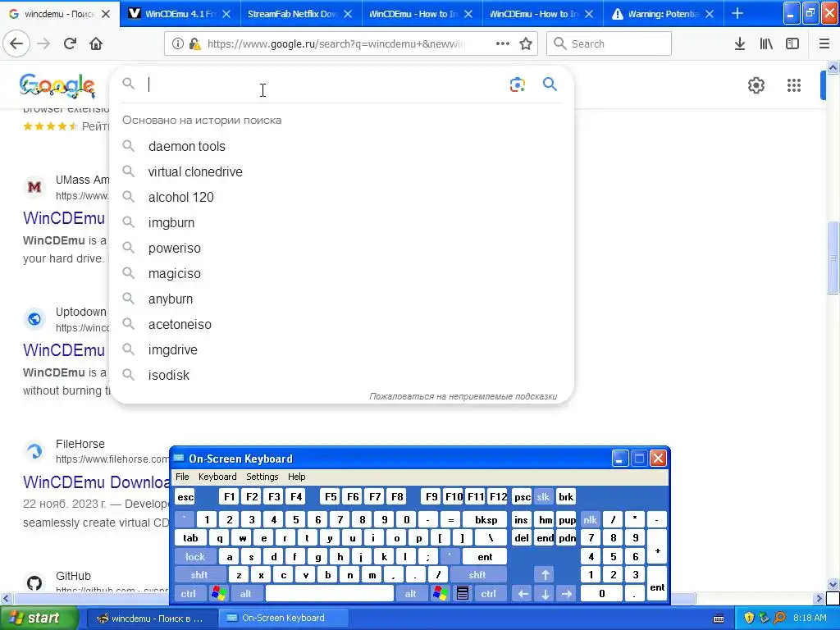
Task: Switch to the StreamFab Netflix tab
Action: 293,14
